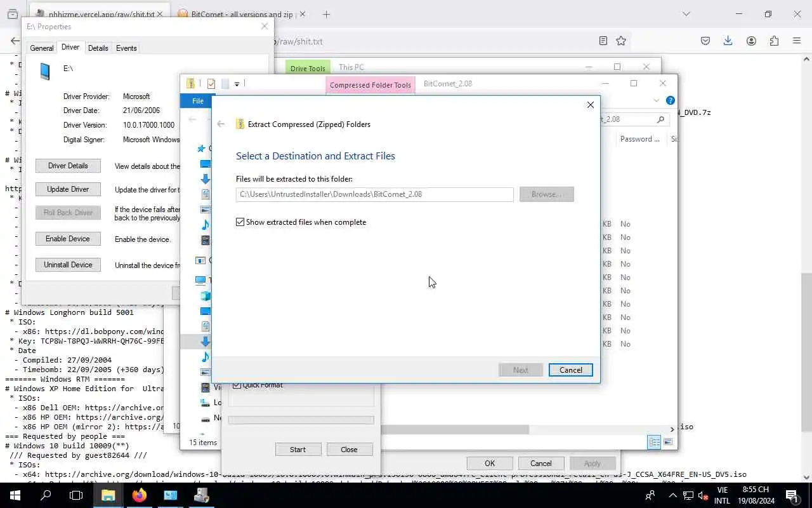This screenshot has width=812, height=508.
Task: Select the Drive Tools ribbon tab
Action: (x=308, y=69)
